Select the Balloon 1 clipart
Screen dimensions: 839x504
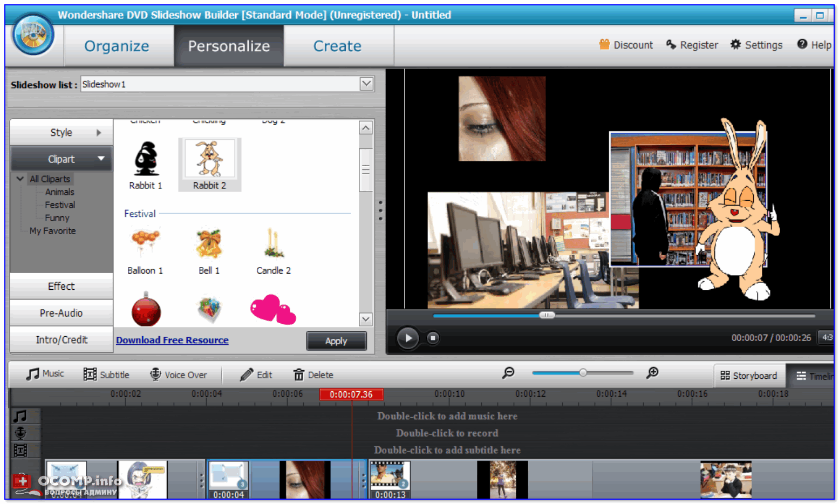click(x=145, y=251)
